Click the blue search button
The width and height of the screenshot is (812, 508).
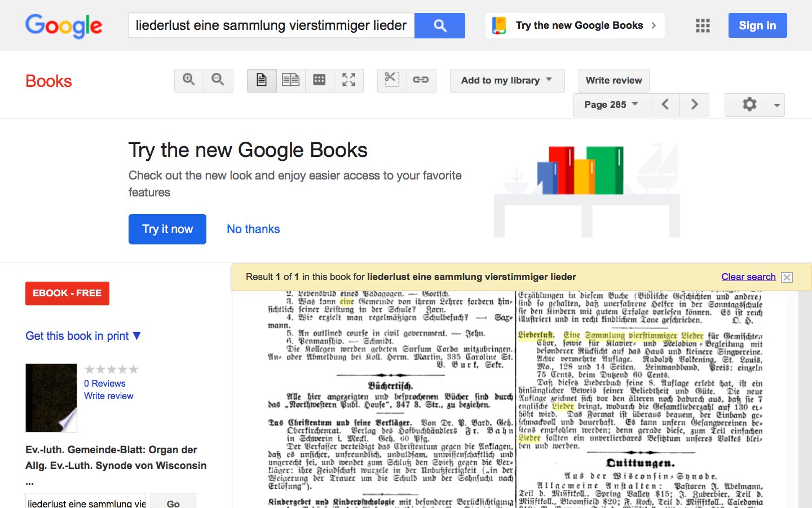440,25
